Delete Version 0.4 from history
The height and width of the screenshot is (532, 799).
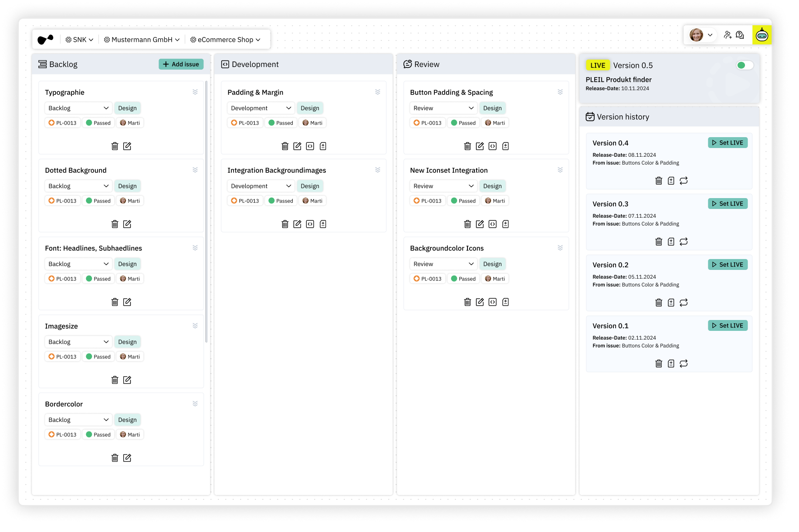[659, 181]
